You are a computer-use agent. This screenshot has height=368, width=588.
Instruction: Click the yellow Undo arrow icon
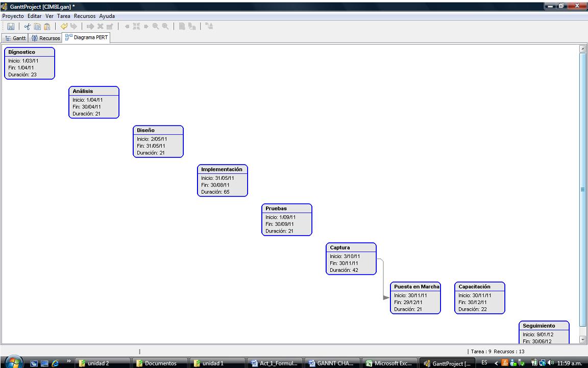(x=63, y=27)
